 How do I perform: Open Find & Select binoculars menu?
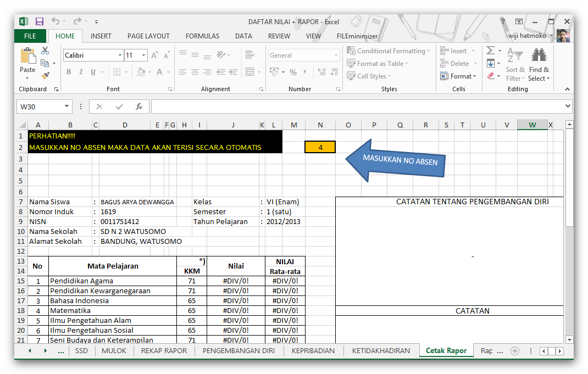[x=539, y=64]
